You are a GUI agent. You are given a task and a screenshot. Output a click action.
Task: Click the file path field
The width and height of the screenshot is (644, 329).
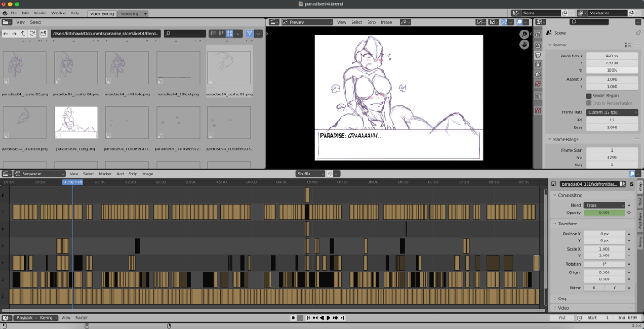(x=105, y=34)
